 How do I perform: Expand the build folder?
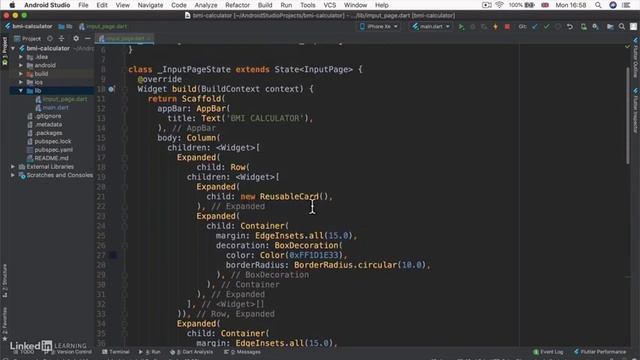(x=21, y=74)
